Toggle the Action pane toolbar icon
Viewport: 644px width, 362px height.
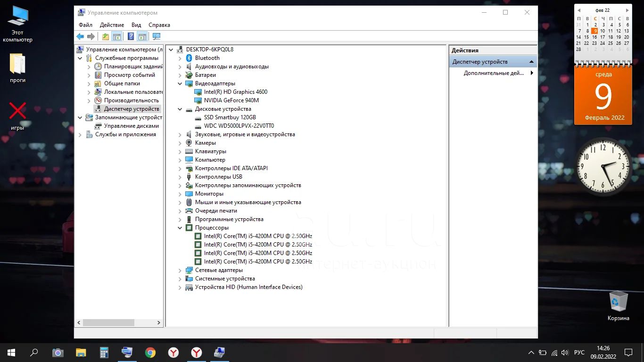tap(142, 36)
